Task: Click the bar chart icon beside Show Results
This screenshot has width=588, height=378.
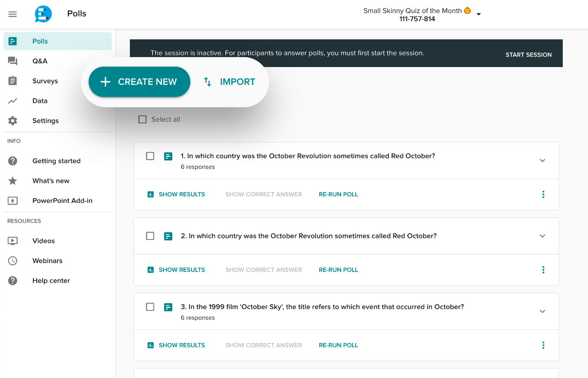Action: tap(150, 194)
